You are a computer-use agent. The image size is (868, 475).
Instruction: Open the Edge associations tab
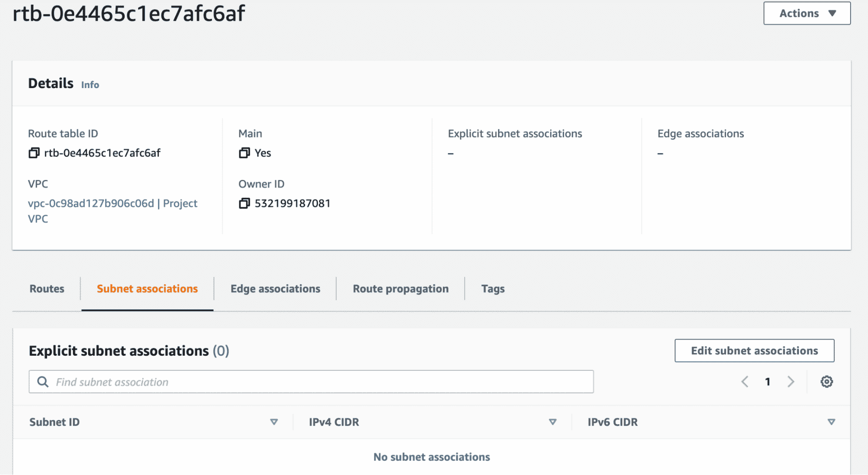coord(275,289)
